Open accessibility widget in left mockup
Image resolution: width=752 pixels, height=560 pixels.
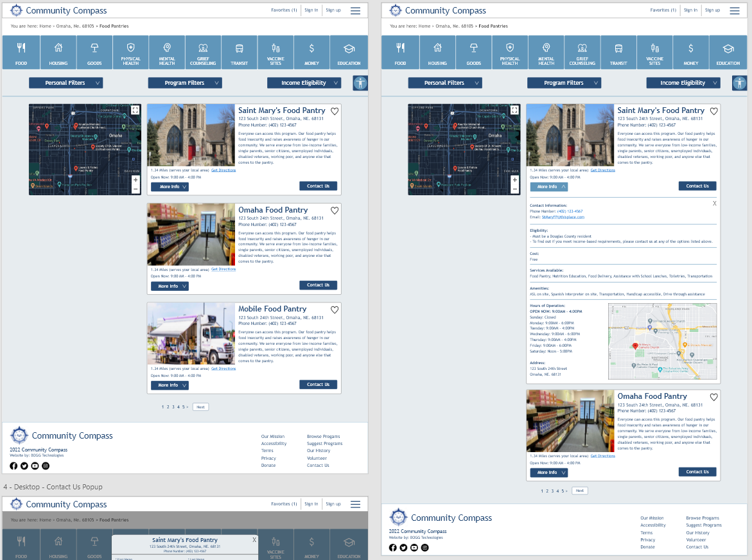coord(360,83)
